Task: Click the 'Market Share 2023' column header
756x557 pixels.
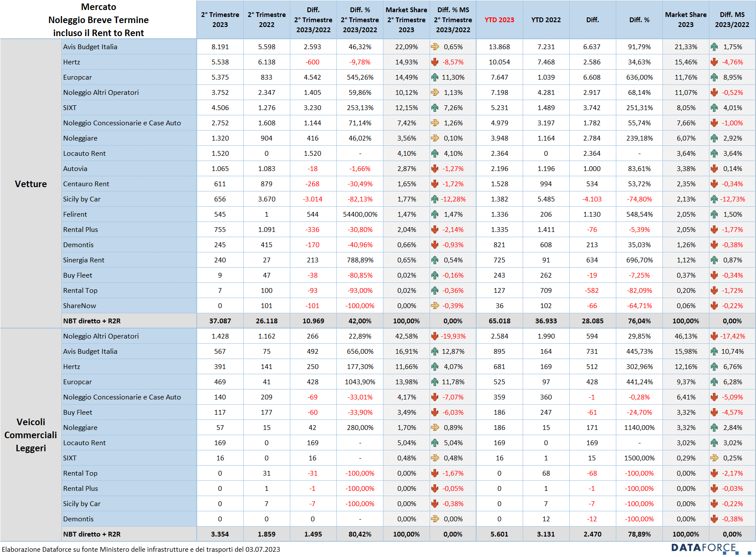Action: coord(685,20)
